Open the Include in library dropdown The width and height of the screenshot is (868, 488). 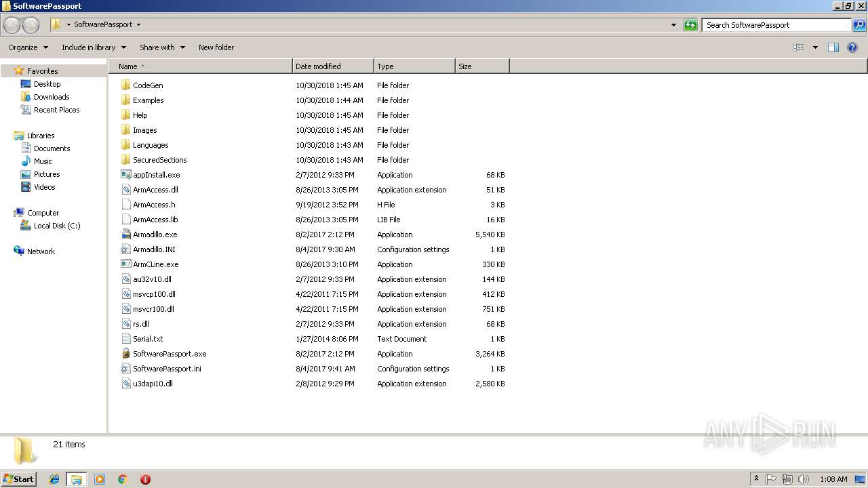[x=94, y=47]
